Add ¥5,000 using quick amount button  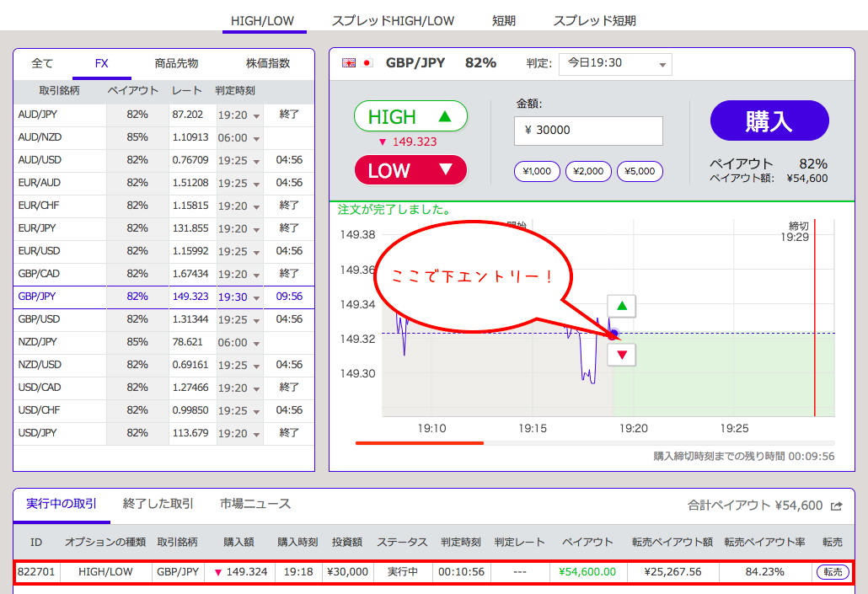click(x=640, y=171)
